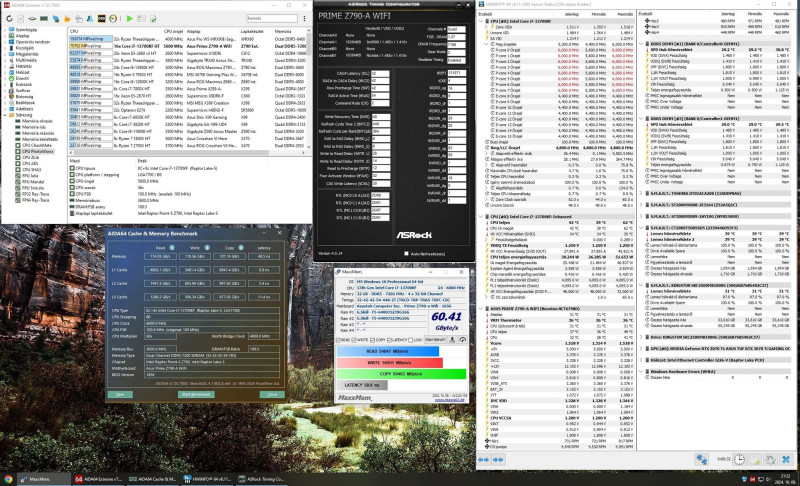Toggle the LOG checkbox in MaxxMem
The height and width of the screenshot is (486, 800).
point(411,340)
